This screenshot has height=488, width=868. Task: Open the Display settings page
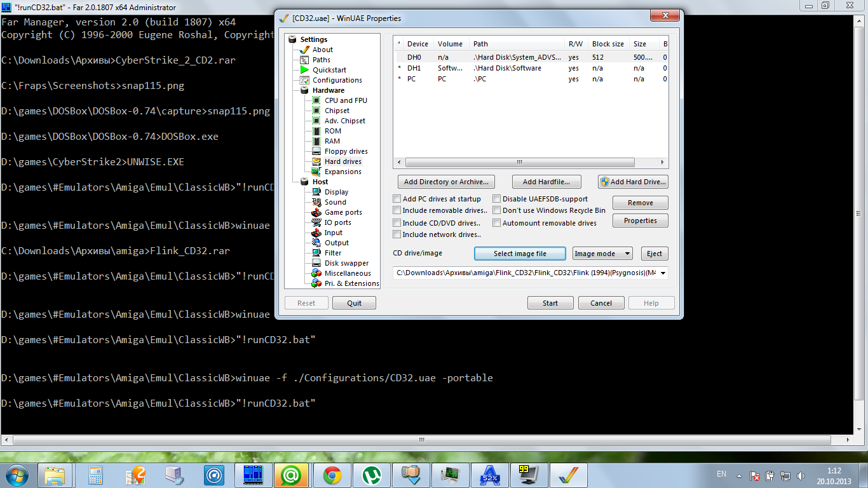[x=336, y=192]
